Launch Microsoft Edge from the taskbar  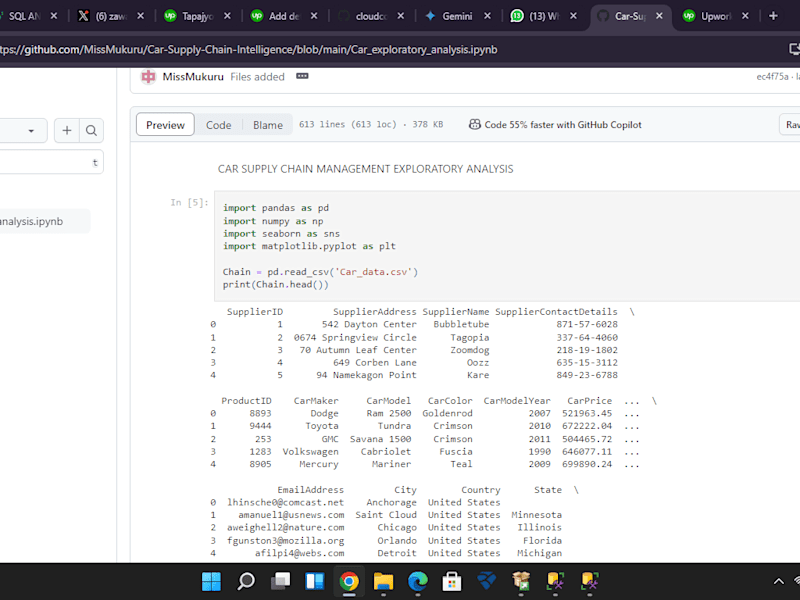[x=418, y=581]
